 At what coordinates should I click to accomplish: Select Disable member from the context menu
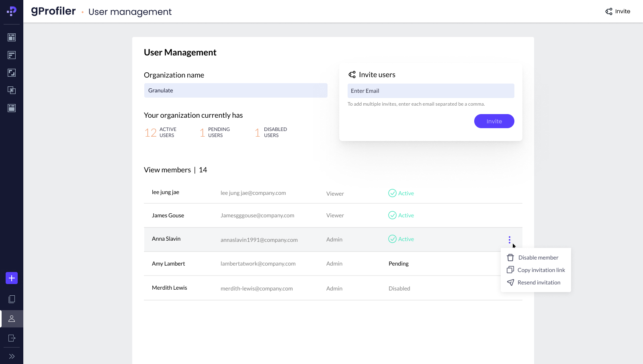coord(538,258)
